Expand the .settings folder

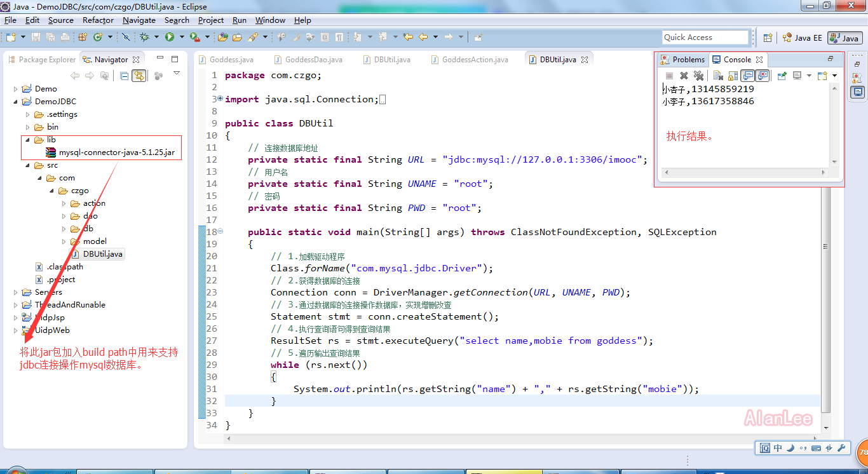tap(27, 114)
